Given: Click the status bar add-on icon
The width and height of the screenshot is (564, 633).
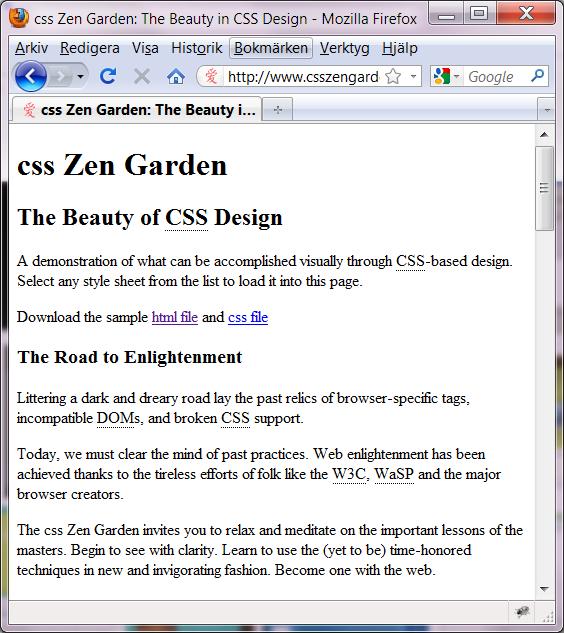Looking at the screenshot, I should click(523, 612).
